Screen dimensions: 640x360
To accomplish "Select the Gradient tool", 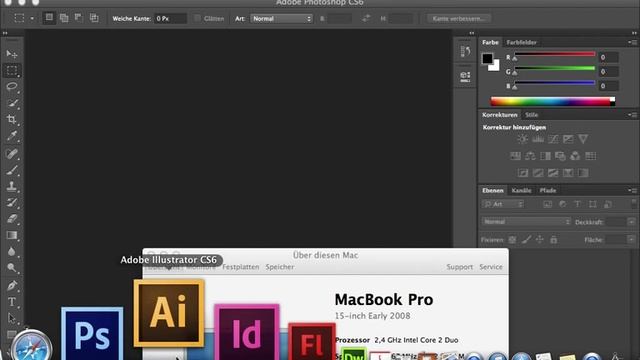I will click(x=12, y=235).
